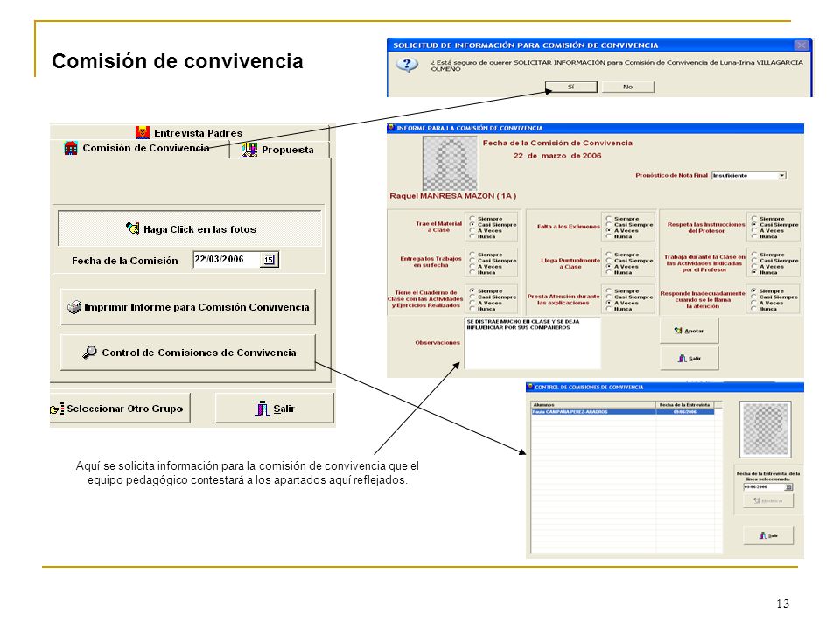Select the Comisión de Convivencia tab
Screen dimensions: 840x630
pos(137,149)
